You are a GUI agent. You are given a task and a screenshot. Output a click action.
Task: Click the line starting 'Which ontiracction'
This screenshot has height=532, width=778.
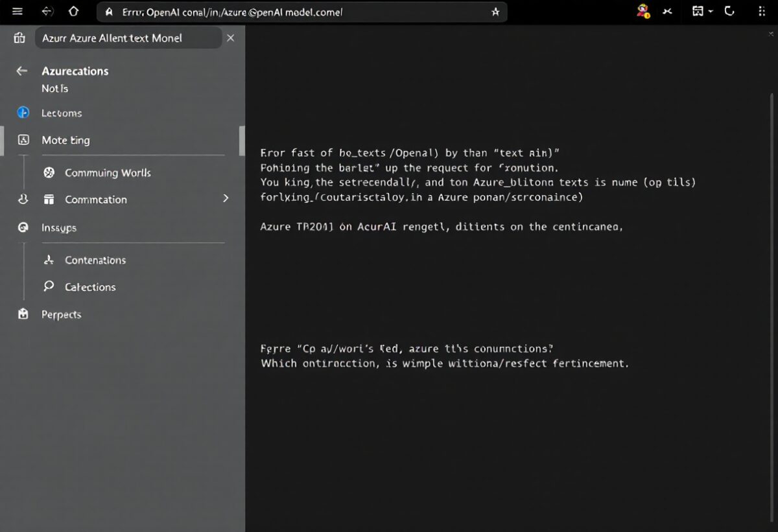[445, 363]
